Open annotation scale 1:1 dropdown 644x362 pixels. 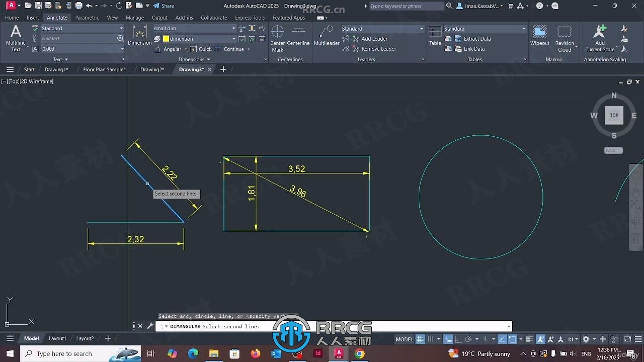point(573,339)
